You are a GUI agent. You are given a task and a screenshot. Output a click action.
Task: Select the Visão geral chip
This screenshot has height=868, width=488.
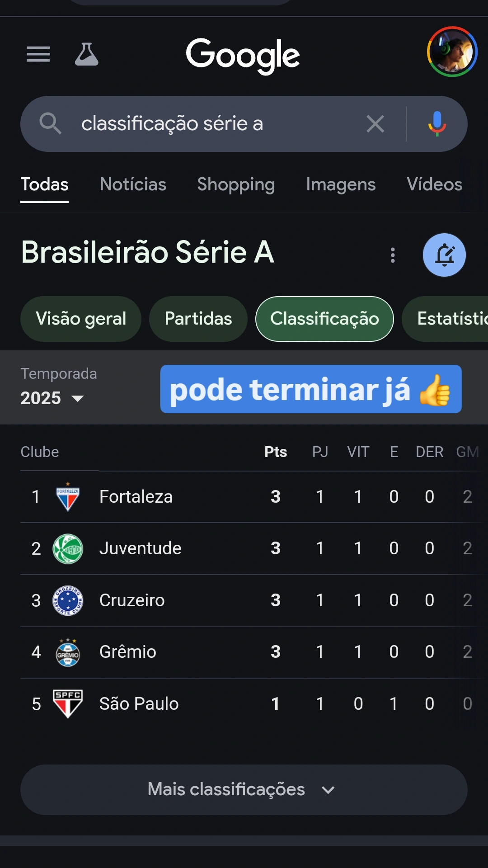(x=81, y=319)
